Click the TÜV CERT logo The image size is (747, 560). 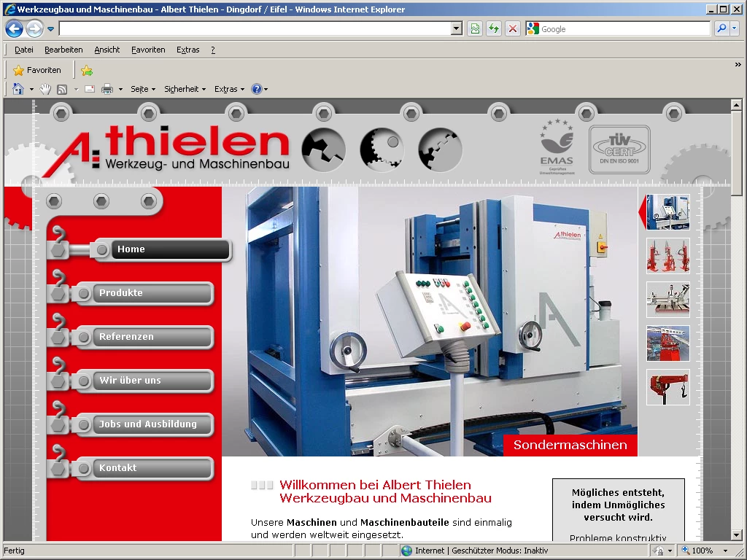click(619, 149)
